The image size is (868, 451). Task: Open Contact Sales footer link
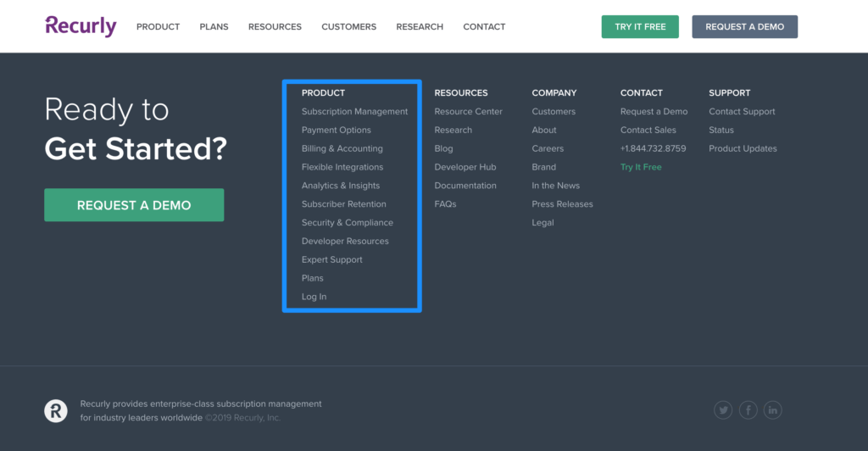648,130
